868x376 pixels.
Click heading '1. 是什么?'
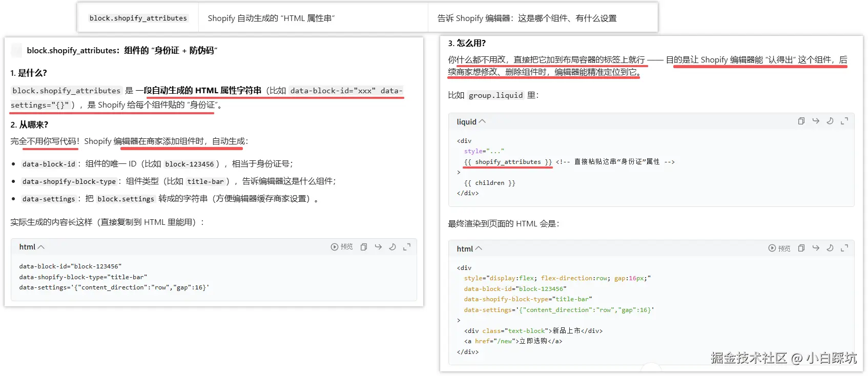pyautogui.click(x=29, y=73)
